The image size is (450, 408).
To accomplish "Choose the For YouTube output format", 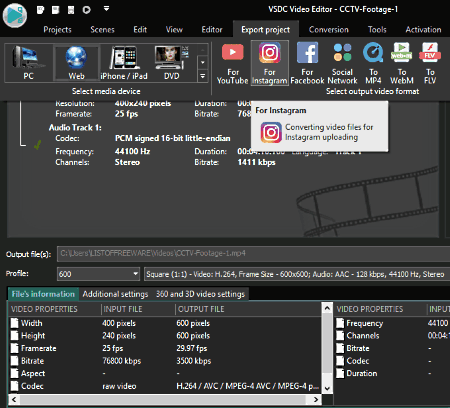I will pyautogui.click(x=232, y=63).
